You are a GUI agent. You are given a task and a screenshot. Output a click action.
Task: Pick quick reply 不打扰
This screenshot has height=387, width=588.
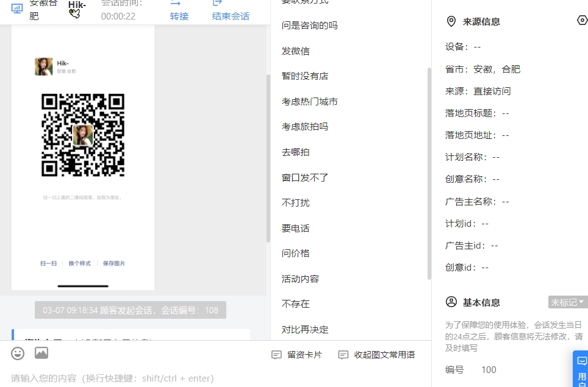coord(295,203)
